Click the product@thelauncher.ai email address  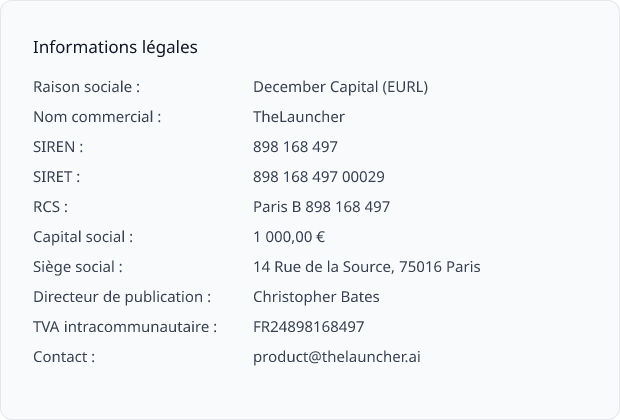click(337, 357)
